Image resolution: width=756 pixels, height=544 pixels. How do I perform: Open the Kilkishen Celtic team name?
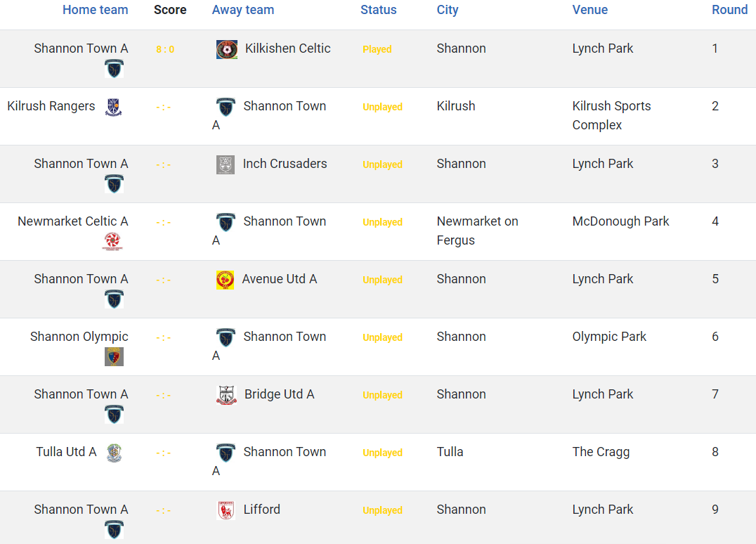288,48
